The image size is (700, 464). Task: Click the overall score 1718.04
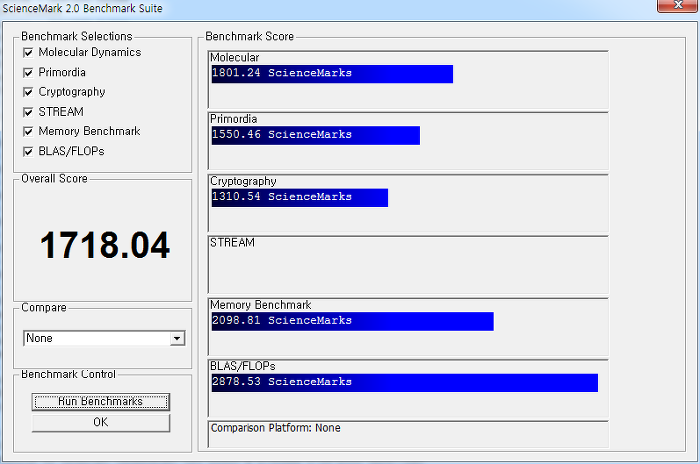(x=105, y=245)
